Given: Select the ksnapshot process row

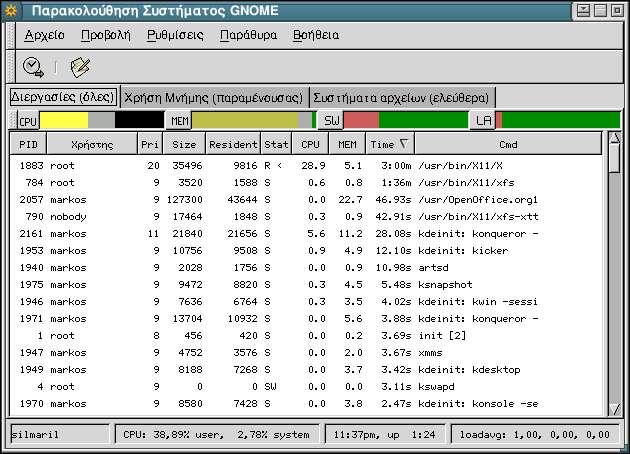Looking at the screenshot, I should click(x=306, y=285).
